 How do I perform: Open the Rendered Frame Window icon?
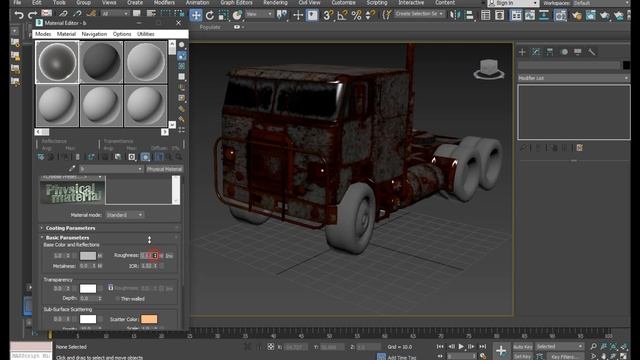591,16
